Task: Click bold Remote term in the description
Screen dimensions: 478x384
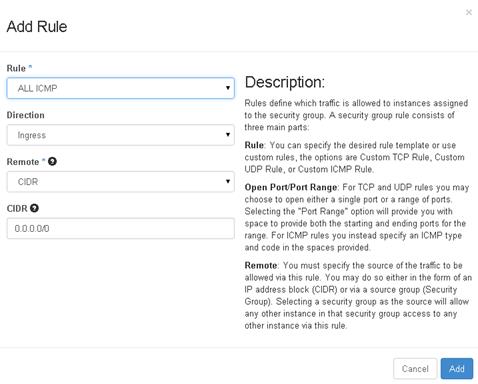Action: click(261, 265)
